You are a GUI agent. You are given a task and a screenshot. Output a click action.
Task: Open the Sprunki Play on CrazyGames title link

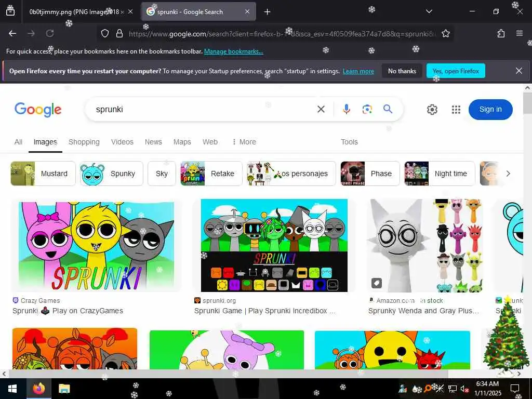pyautogui.click(x=68, y=311)
